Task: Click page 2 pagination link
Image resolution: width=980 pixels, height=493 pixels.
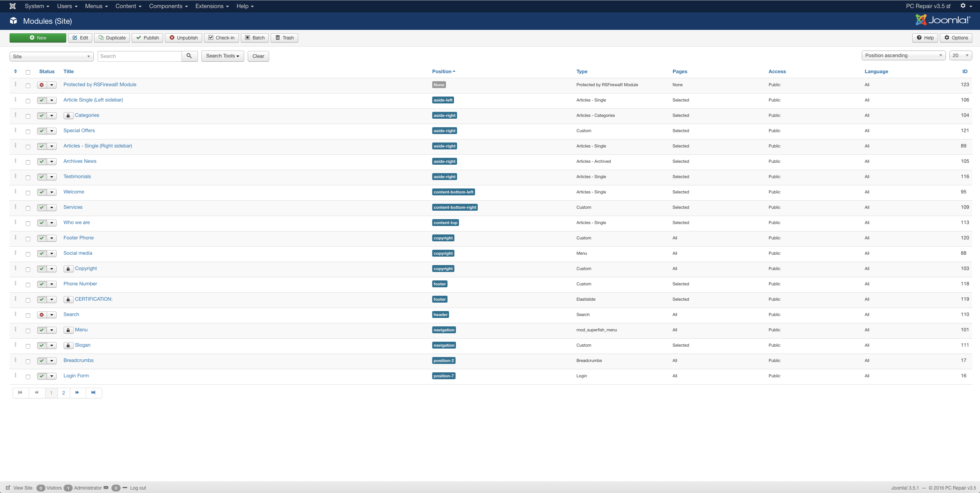Action: (64, 392)
